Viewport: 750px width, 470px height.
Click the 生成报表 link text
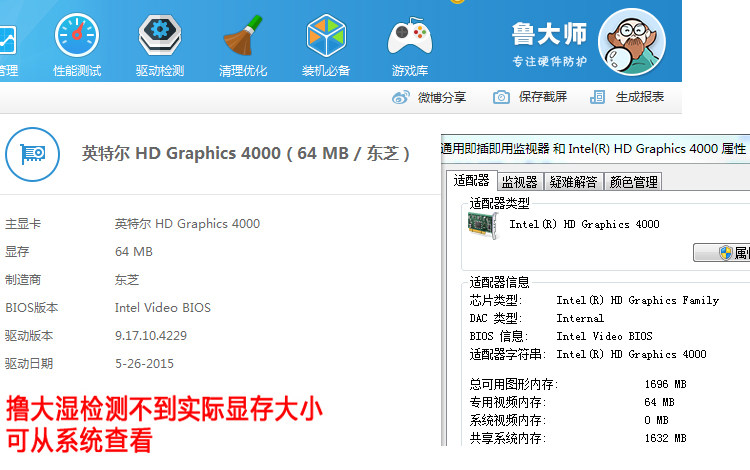click(640, 97)
